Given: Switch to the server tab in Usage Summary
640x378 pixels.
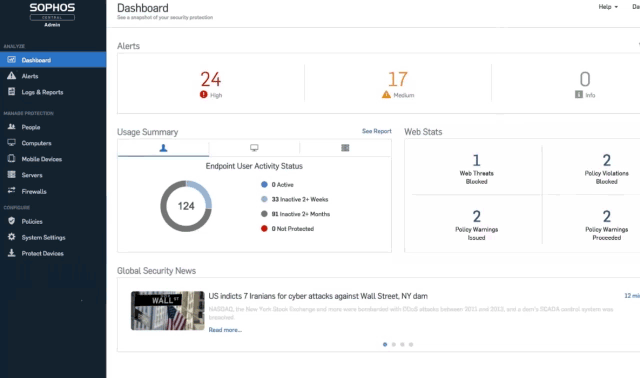Looking at the screenshot, I should 345,148.
